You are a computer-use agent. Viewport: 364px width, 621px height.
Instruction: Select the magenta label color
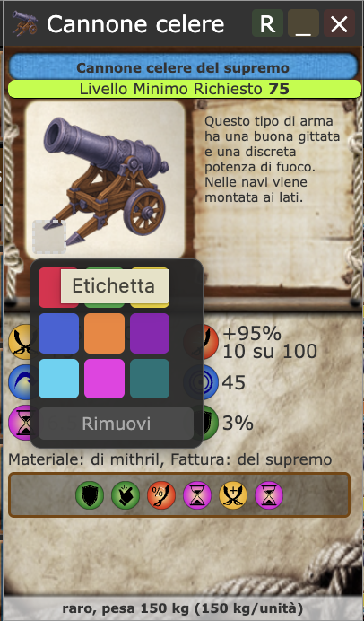coord(105,379)
